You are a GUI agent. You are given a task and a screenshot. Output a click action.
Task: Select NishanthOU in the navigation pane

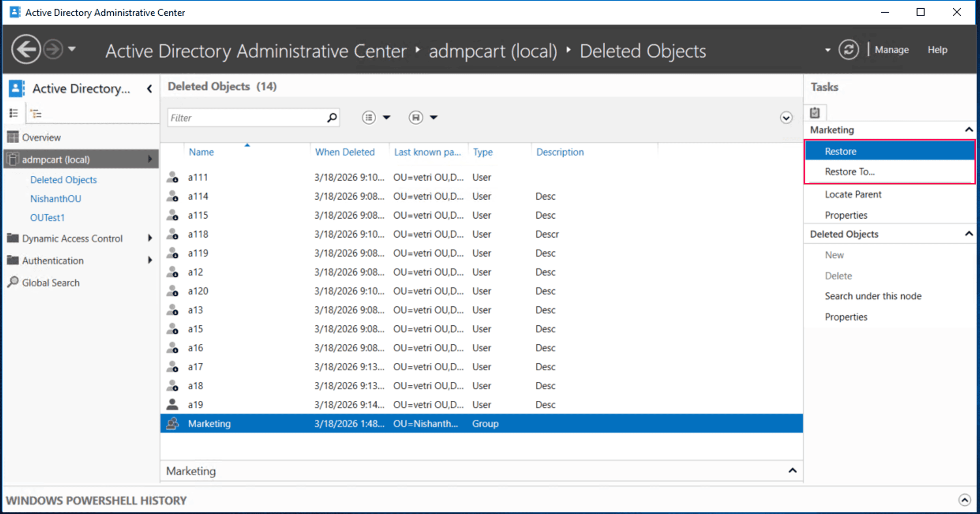point(55,198)
